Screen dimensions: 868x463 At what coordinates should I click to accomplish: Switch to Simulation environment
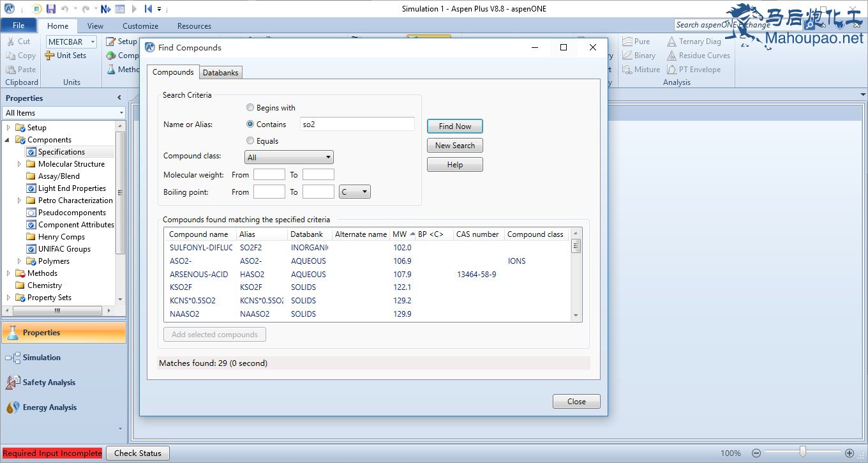point(63,358)
